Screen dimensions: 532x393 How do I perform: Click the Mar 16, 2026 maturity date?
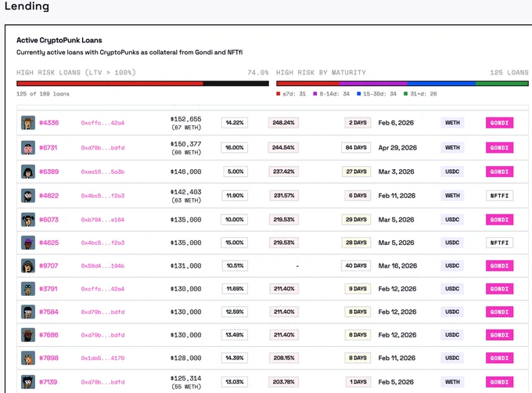tap(397, 265)
